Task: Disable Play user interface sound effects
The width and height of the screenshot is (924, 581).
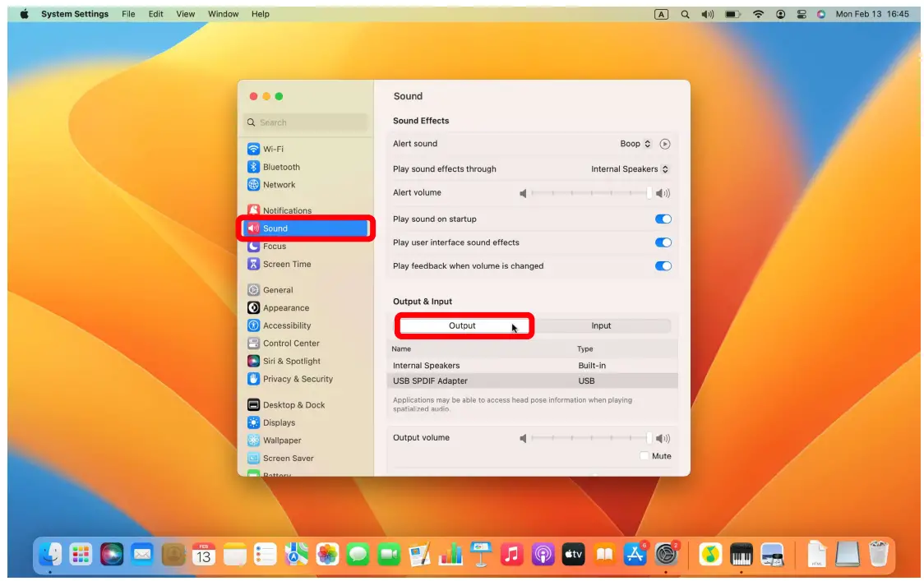Action: click(663, 242)
